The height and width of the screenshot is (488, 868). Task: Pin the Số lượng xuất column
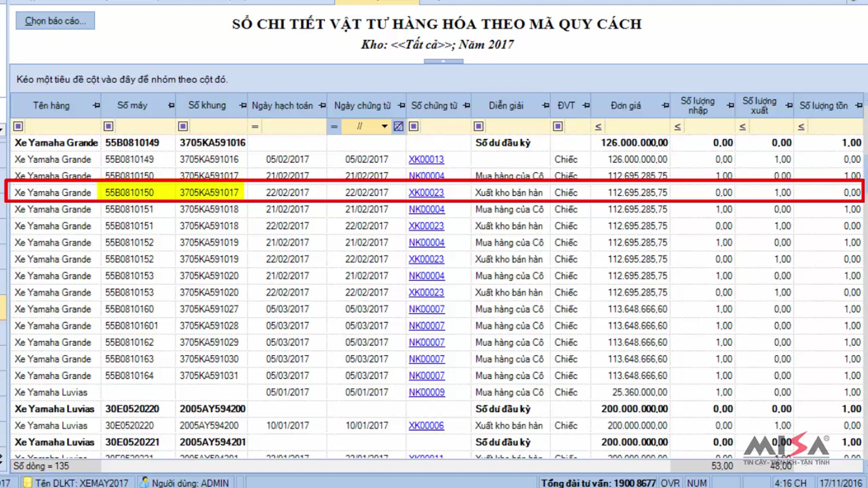[x=789, y=106]
